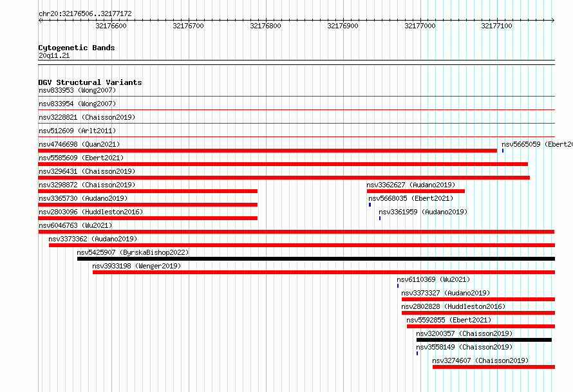Select nsv3373362 (Audano2019) label
573x392 pixels.
(x=93, y=239)
